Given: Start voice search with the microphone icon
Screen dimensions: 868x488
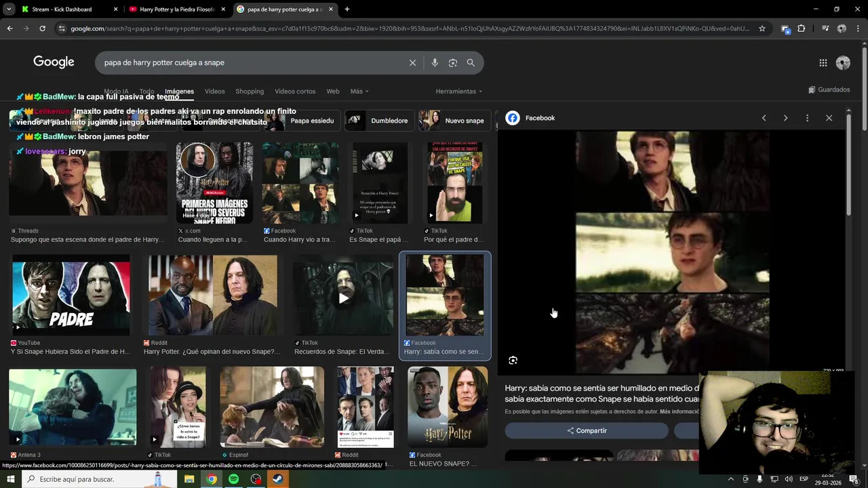Looking at the screenshot, I should click(435, 62).
